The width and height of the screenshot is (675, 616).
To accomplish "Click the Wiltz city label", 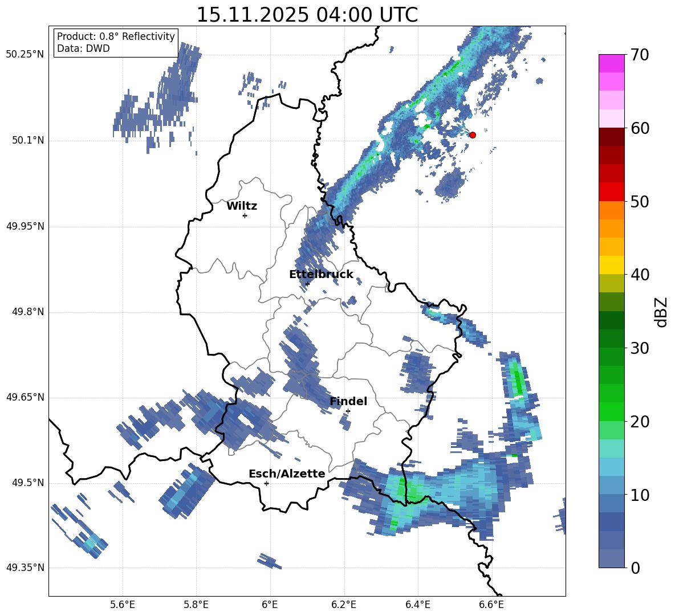I will 242,206.
